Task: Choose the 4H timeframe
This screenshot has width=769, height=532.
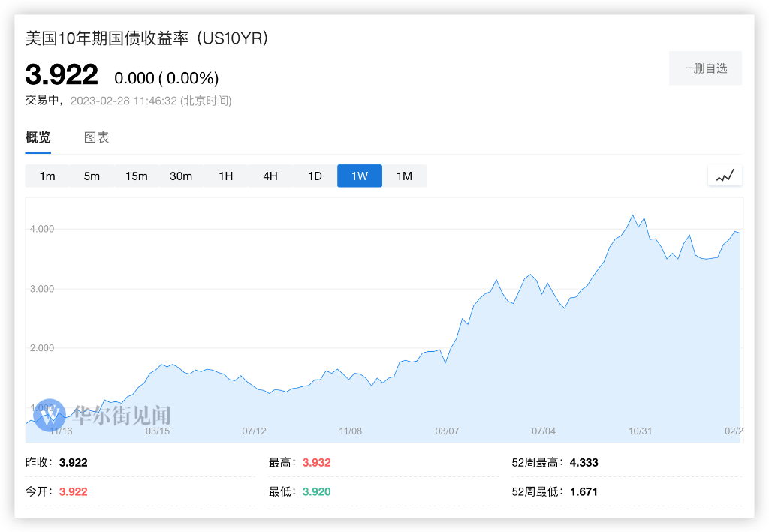Action: [270, 176]
